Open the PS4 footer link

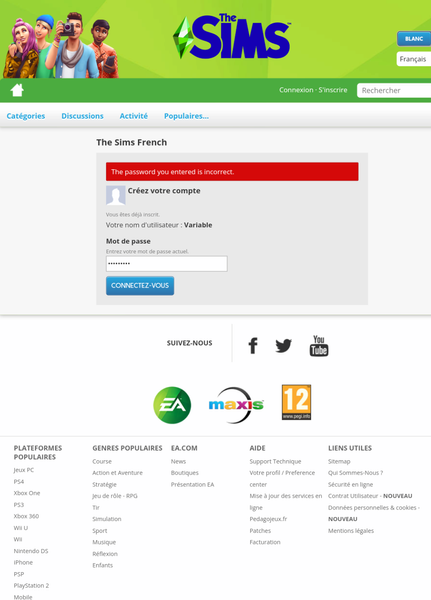click(19, 481)
